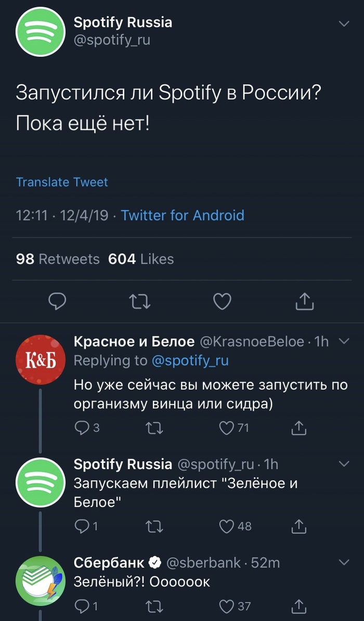Open the share menu for the main tweet

click(305, 302)
